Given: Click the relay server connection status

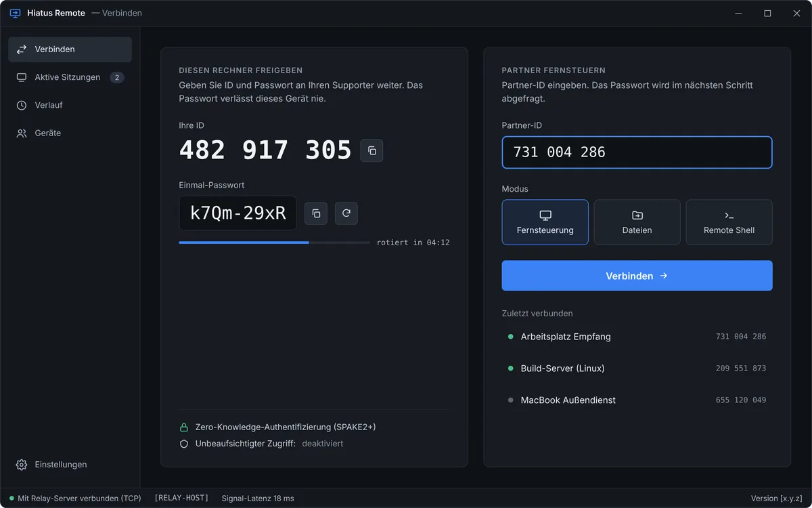Looking at the screenshot, I should (x=75, y=499).
